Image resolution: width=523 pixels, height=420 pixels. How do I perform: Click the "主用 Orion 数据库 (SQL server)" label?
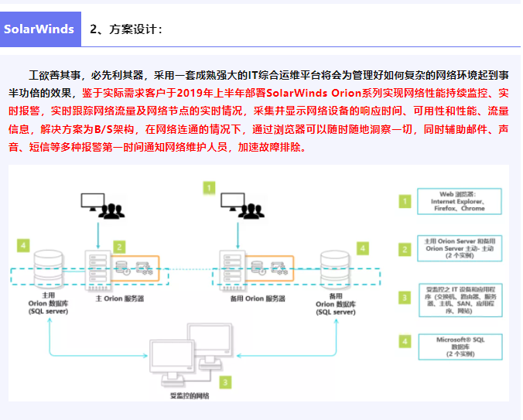coord(49,303)
